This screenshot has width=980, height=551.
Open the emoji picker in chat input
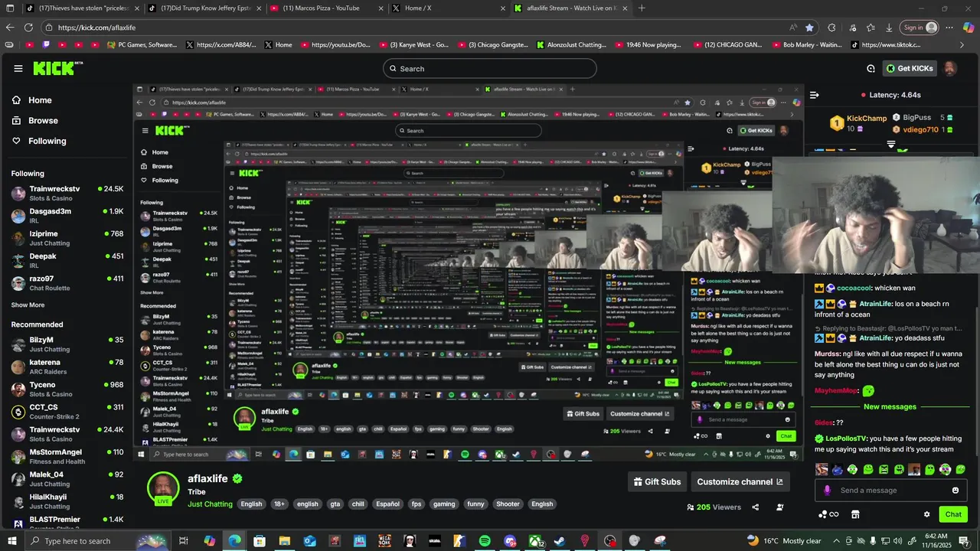[x=955, y=491]
